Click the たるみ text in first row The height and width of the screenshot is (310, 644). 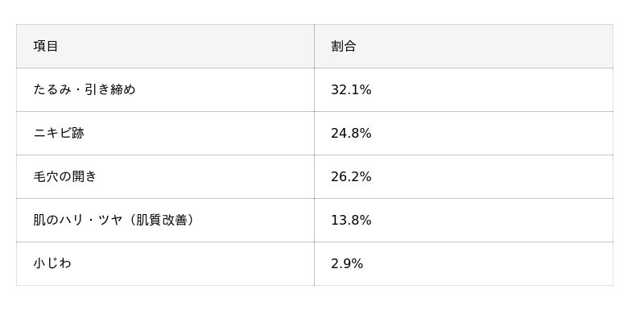[x=52, y=89]
